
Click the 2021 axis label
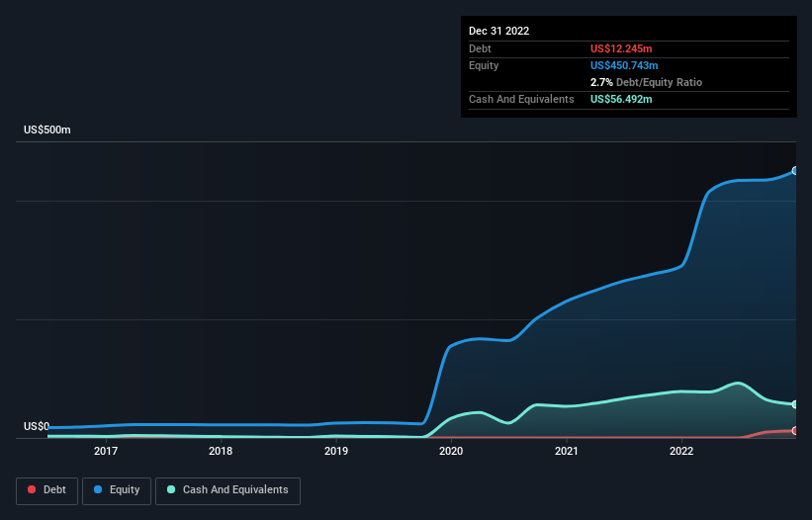(x=567, y=451)
